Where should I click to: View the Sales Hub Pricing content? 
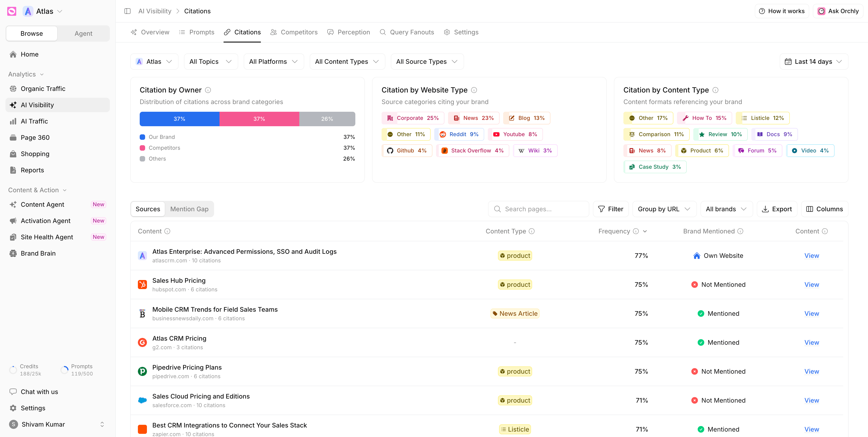pos(811,285)
